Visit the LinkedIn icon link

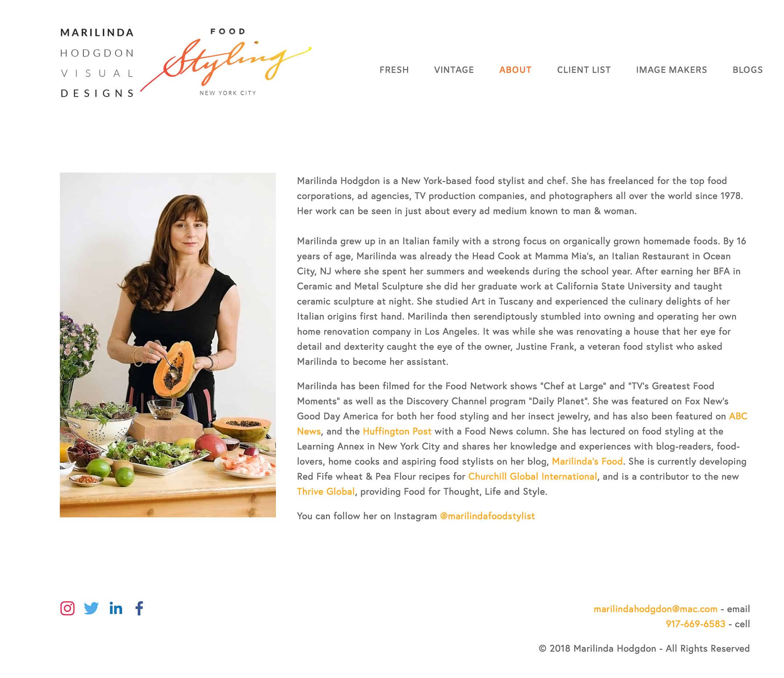click(116, 608)
